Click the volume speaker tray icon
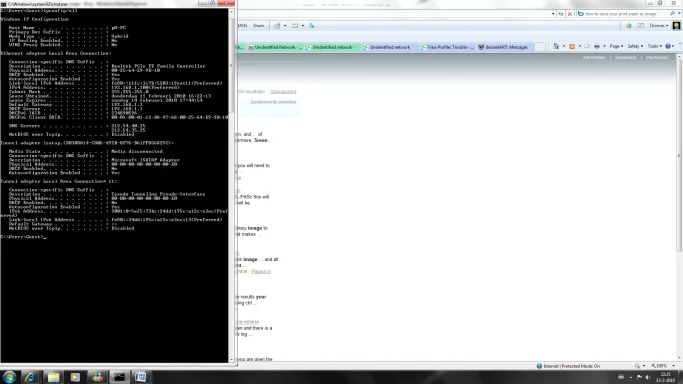 coord(648,377)
